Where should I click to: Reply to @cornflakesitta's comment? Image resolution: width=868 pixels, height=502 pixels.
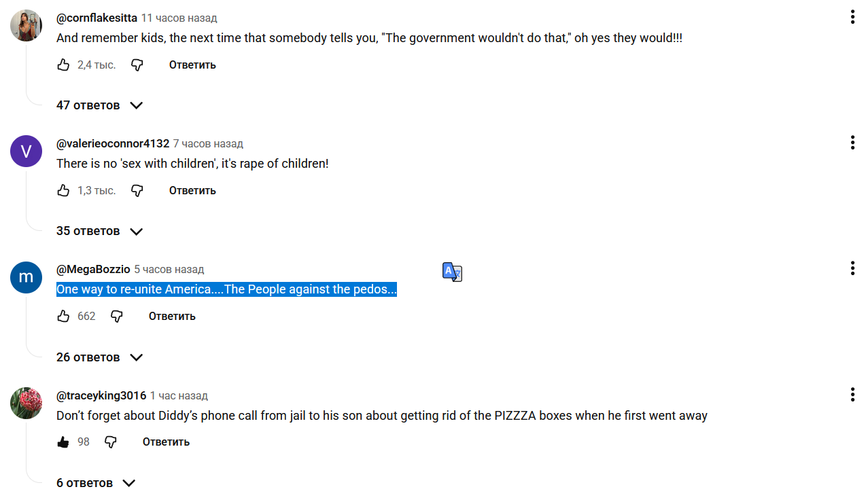pos(192,65)
